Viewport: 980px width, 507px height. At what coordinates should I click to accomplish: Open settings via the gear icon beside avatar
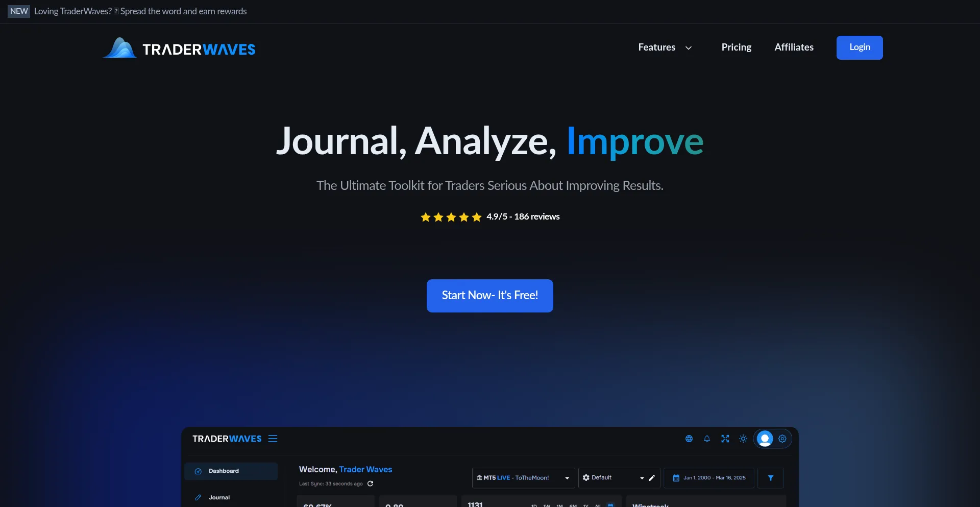coord(782,439)
